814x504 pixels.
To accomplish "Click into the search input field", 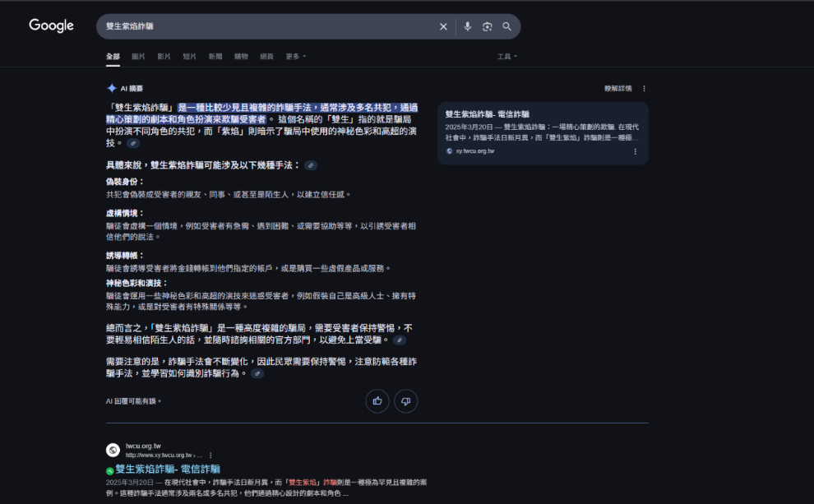I will pos(263,26).
